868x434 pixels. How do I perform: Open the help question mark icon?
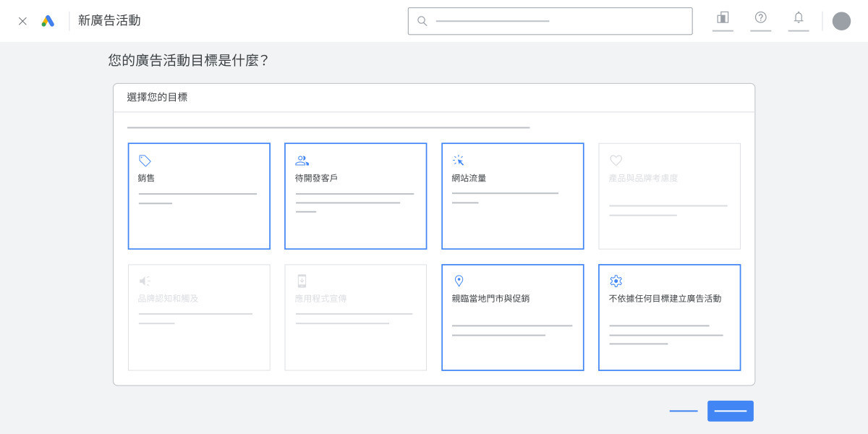point(760,18)
